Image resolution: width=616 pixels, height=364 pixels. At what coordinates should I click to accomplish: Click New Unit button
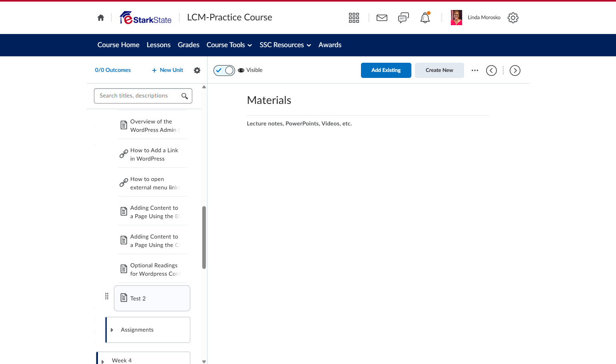(x=167, y=70)
